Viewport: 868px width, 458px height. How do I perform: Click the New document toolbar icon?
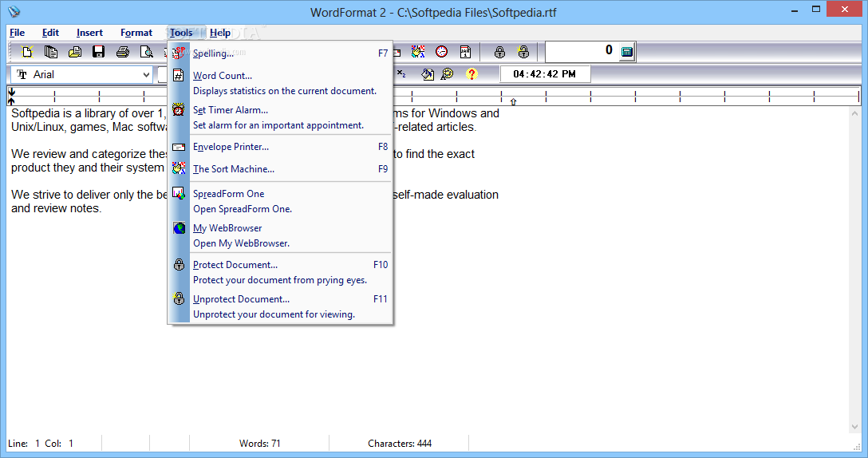click(27, 52)
